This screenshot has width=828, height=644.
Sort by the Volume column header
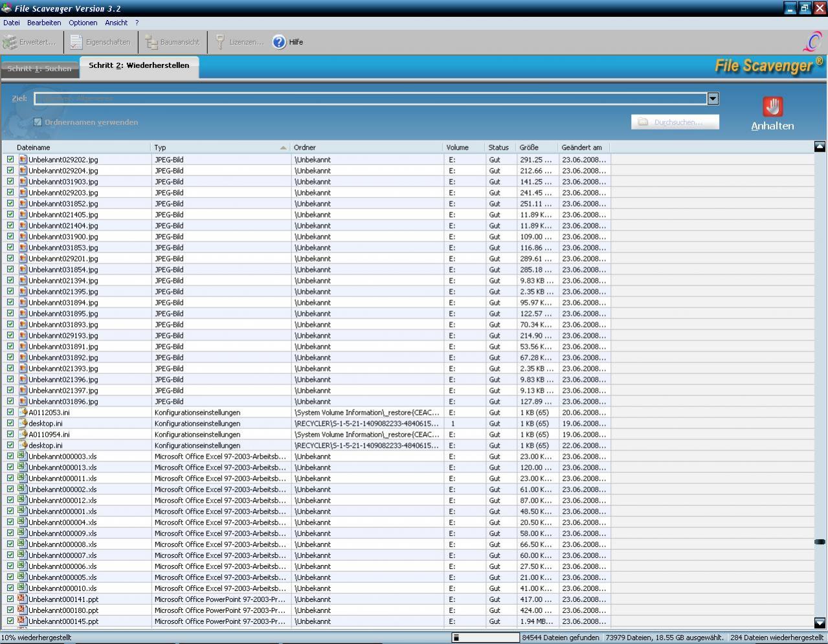(464, 148)
